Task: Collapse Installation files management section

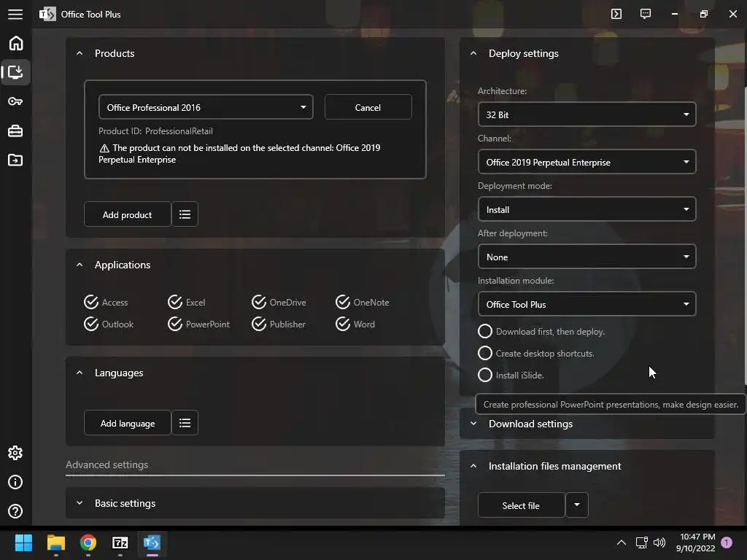Action: pos(473,466)
